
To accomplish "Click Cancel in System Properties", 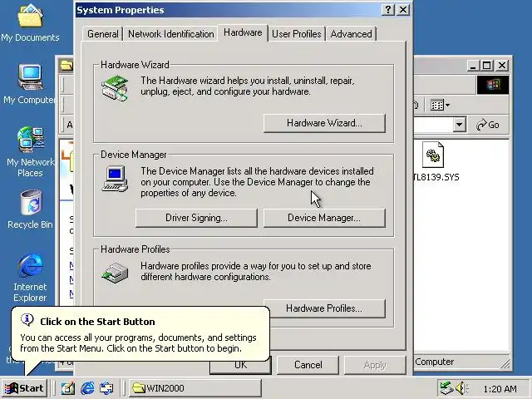I will (x=308, y=365).
